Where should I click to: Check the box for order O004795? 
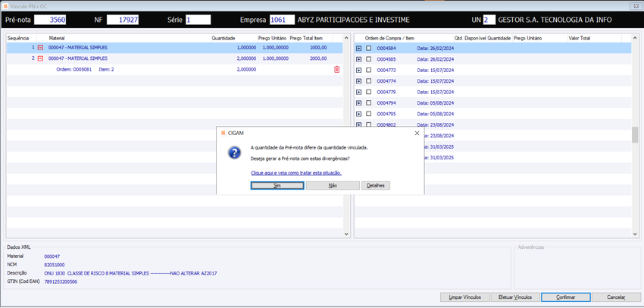click(368, 114)
